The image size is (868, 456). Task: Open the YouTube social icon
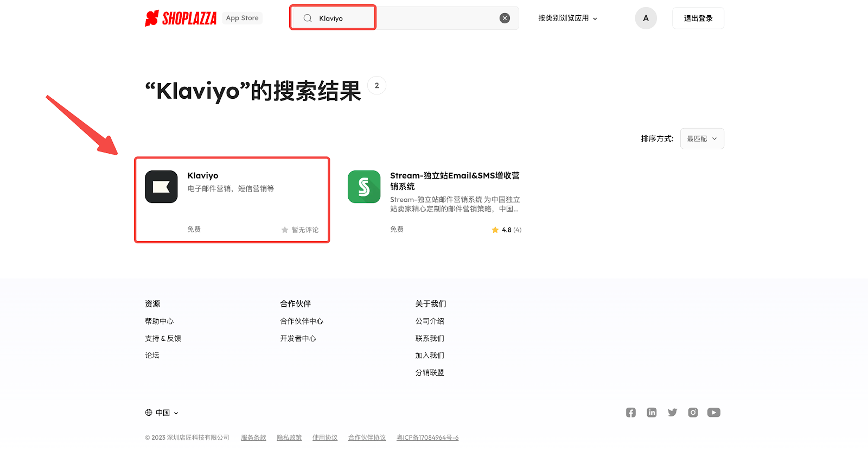coord(714,413)
